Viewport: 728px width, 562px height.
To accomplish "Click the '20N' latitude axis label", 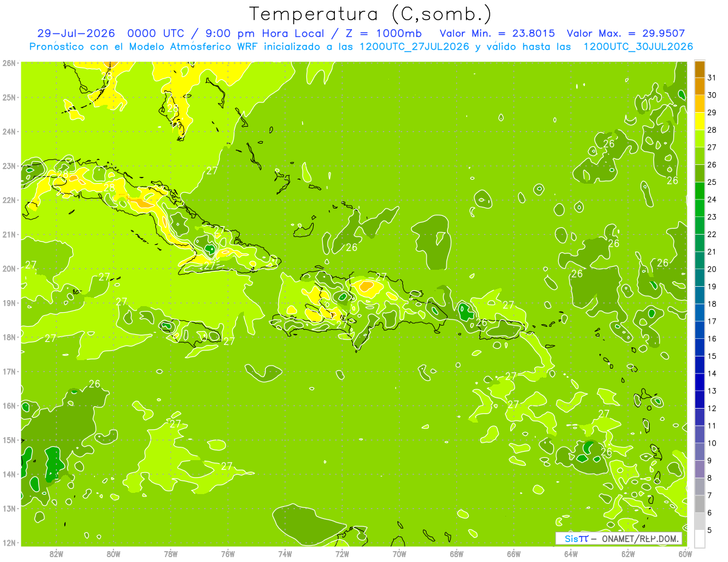I will click(x=8, y=269).
